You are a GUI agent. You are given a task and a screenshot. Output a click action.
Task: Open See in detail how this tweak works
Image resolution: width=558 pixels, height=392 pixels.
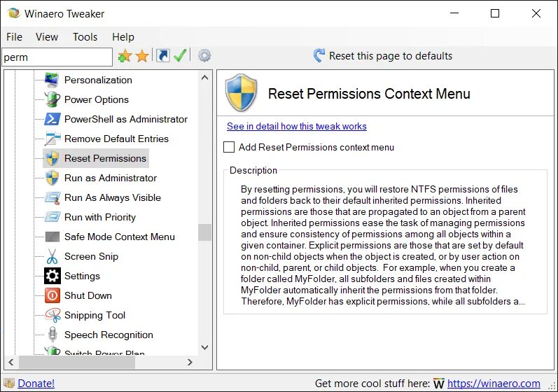click(297, 126)
